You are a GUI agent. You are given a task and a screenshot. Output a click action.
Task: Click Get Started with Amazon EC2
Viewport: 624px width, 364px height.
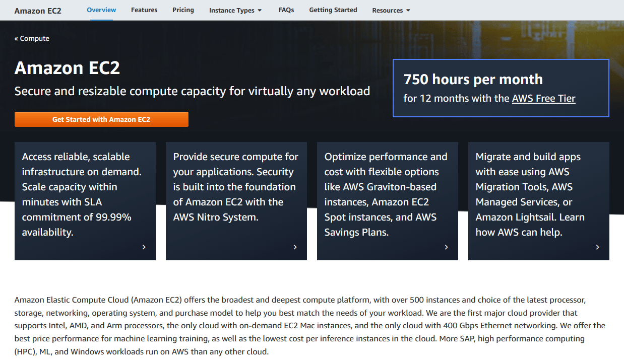(101, 119)
